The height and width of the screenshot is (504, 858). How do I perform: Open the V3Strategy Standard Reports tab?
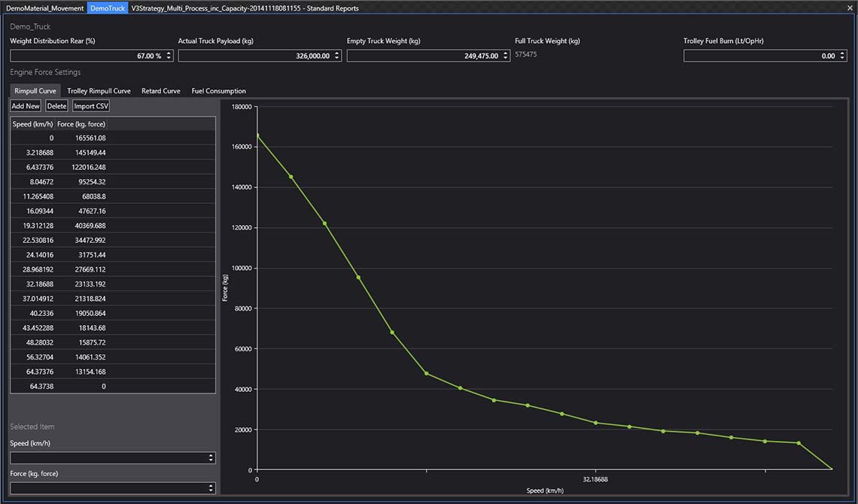(x=245, y=8)
